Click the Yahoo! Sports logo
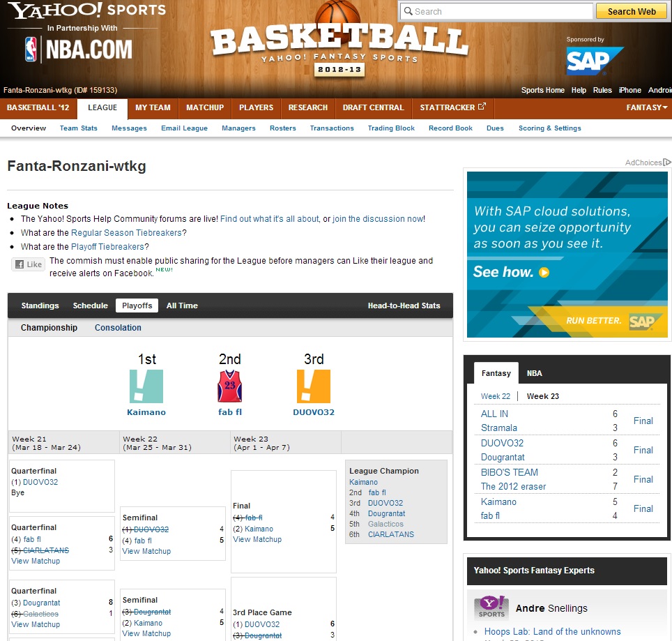672x641 pixels. coord(87,11)
